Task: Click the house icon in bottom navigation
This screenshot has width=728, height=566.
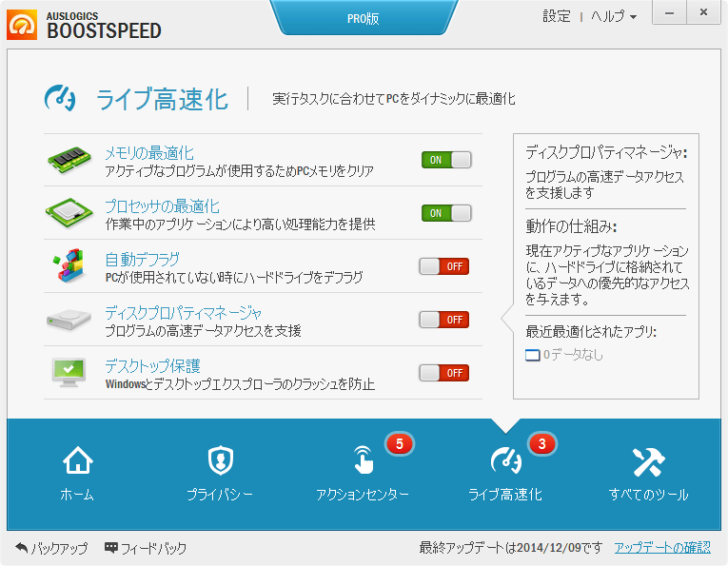Action: click(x=77, y=460)
